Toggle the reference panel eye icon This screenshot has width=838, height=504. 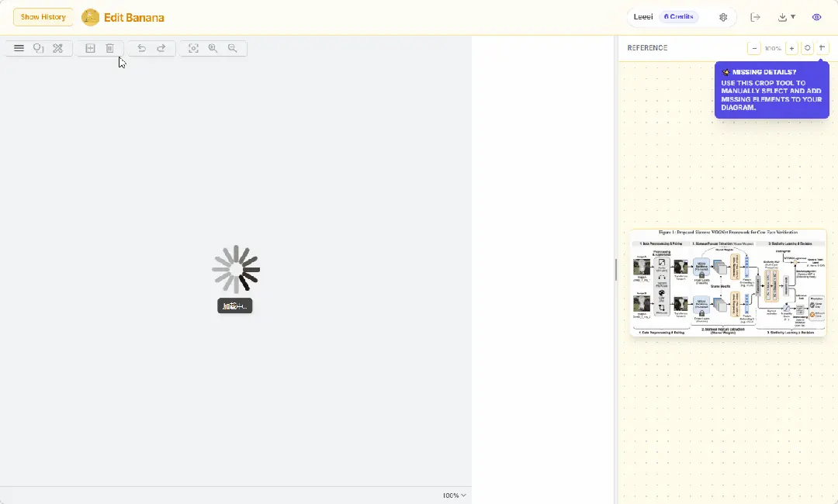[816, 17]
